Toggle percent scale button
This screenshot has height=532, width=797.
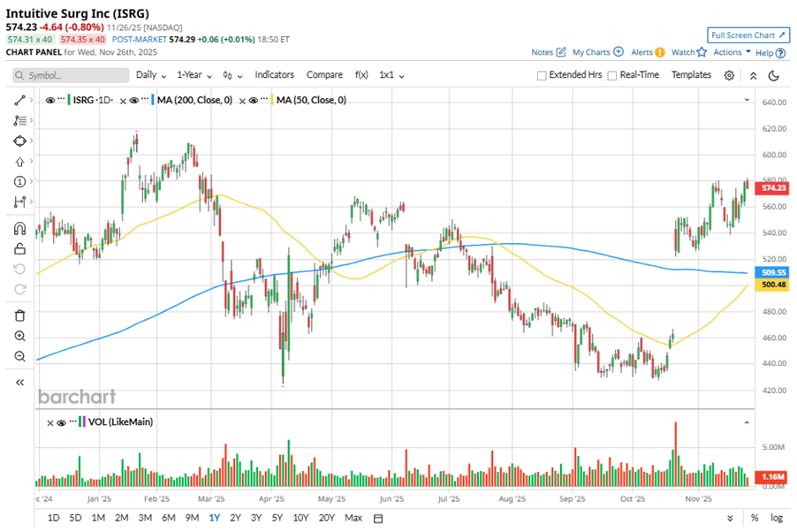[755, 518]
